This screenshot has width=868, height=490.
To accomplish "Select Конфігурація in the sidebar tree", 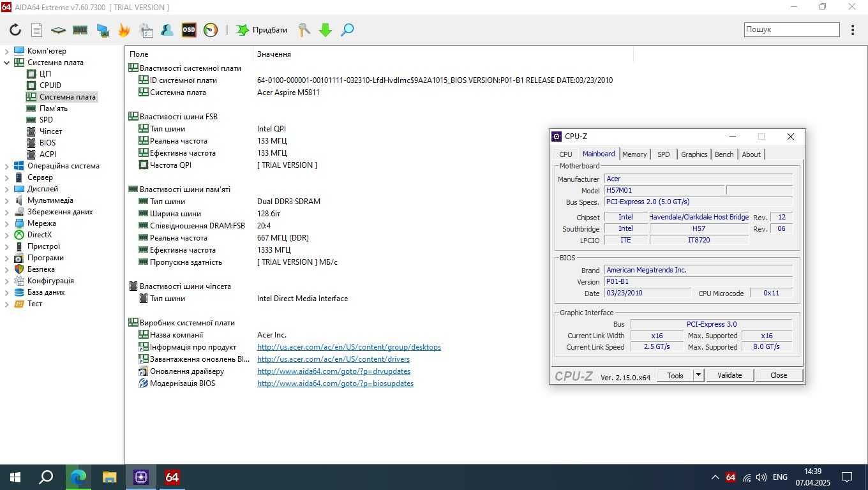I will coord(50,281).
